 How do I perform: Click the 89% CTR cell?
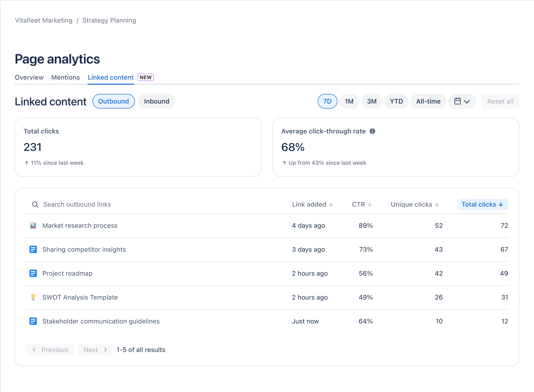[366, 225]
